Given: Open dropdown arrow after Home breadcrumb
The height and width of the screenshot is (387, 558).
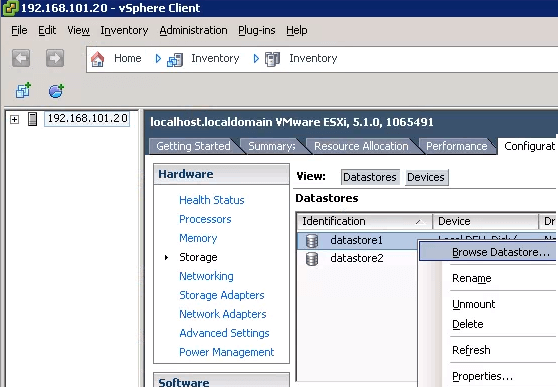Looking at the screenshot, I should [158, 58].
